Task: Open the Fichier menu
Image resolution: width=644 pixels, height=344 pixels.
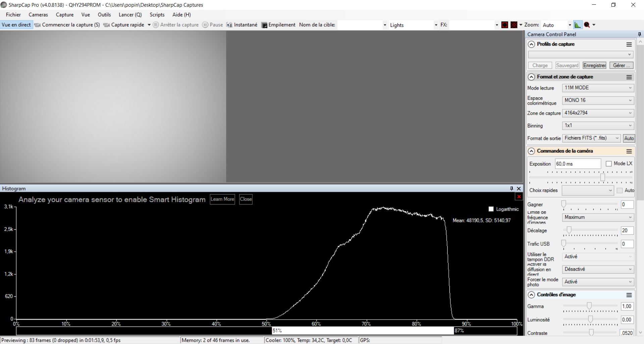Action: 13,15
